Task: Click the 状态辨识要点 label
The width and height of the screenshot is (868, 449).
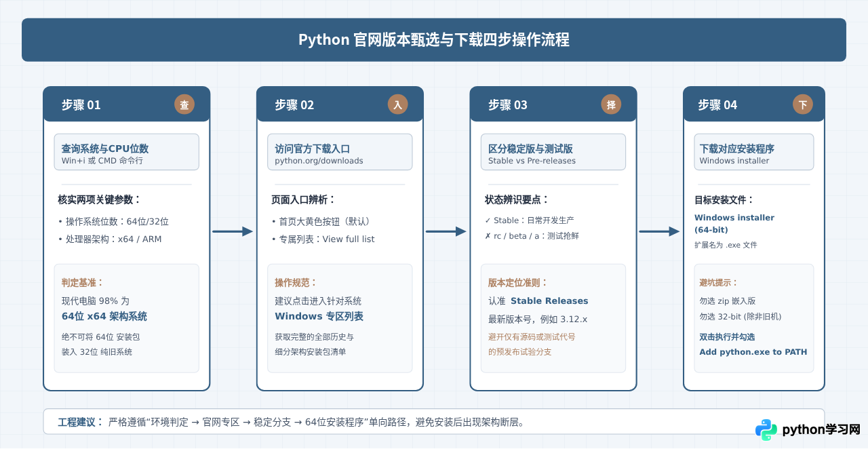Action: click(x=517, y=199)
